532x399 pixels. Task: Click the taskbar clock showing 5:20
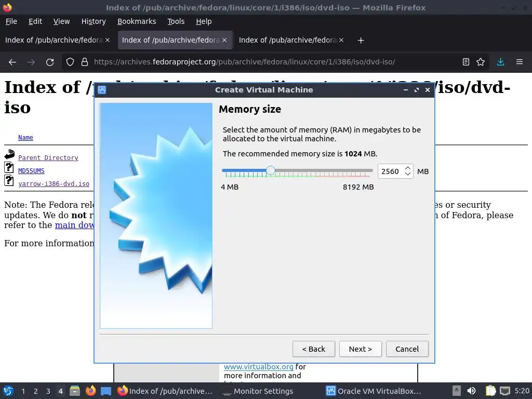click(522, 391)
